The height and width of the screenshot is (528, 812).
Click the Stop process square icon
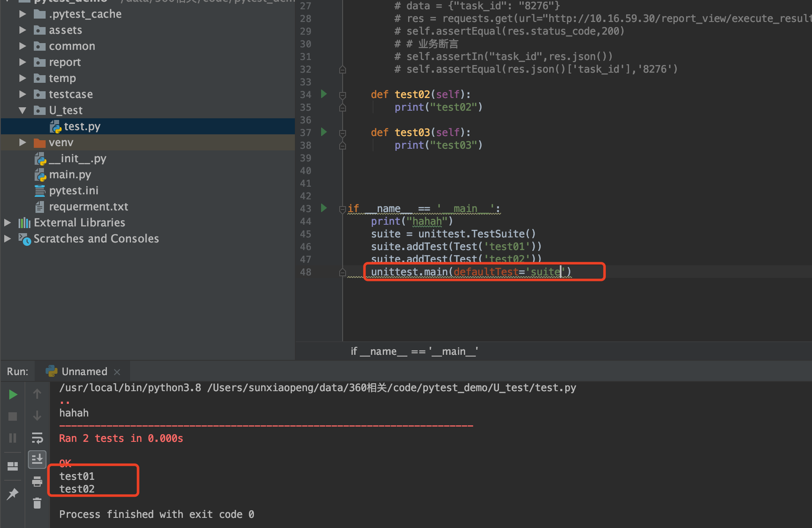coord(13,416)
